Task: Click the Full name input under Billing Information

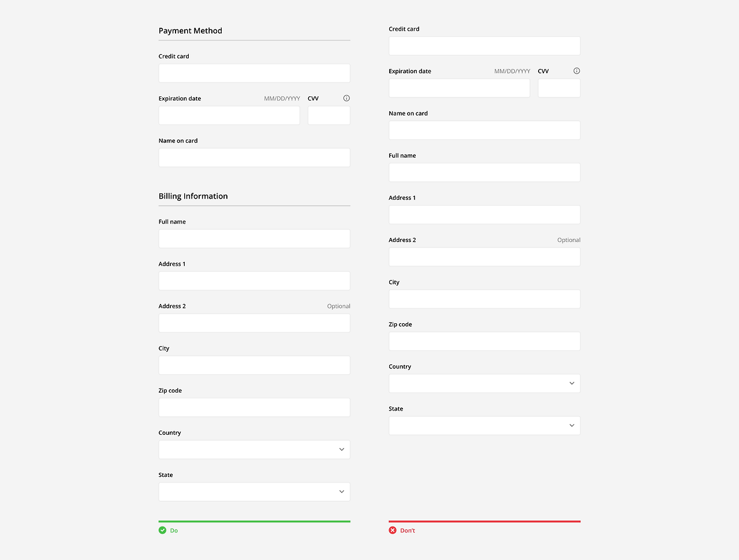Action: 254,238
